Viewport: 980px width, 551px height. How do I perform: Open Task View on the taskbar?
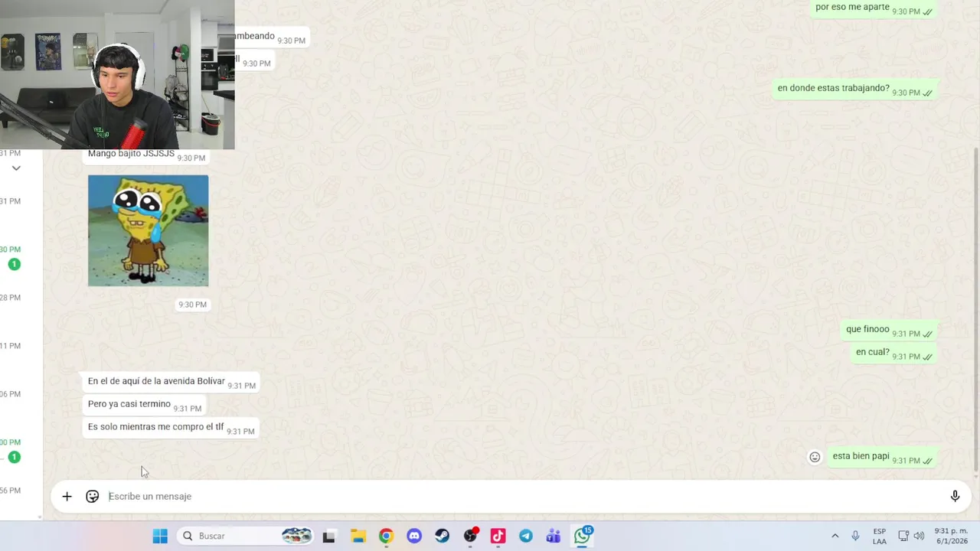point(328,536)
